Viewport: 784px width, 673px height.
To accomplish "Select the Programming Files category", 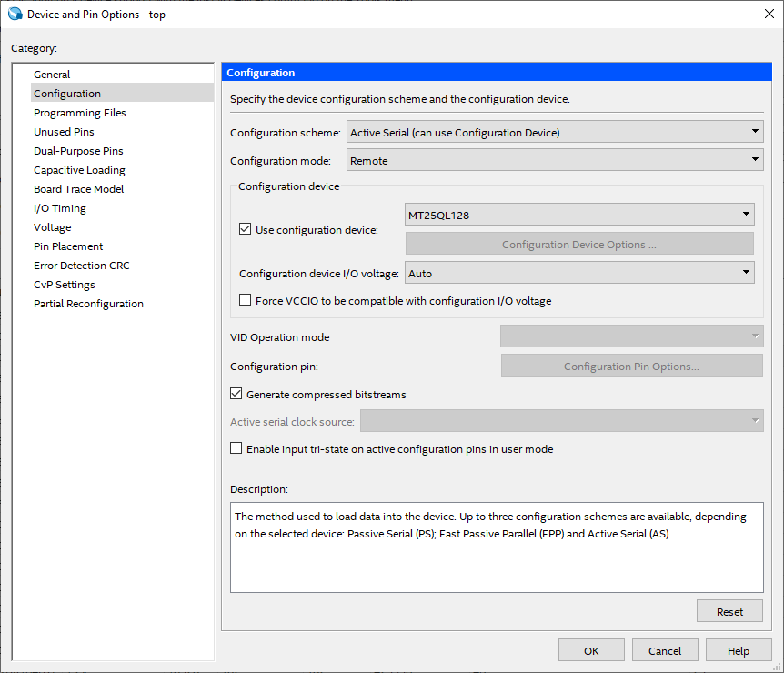I will [x=82, y=112].
